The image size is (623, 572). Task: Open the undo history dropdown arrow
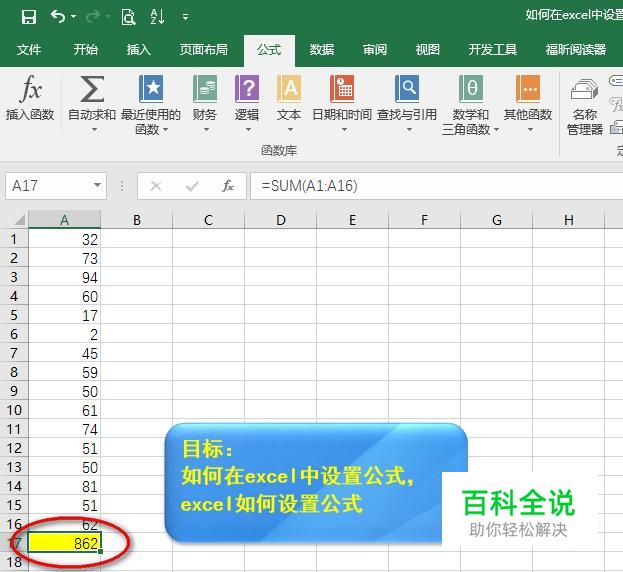(74, 17)
